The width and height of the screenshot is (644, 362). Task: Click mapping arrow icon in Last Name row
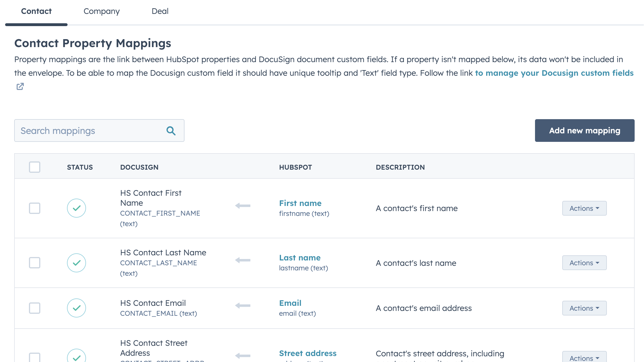tap(243, 260)
